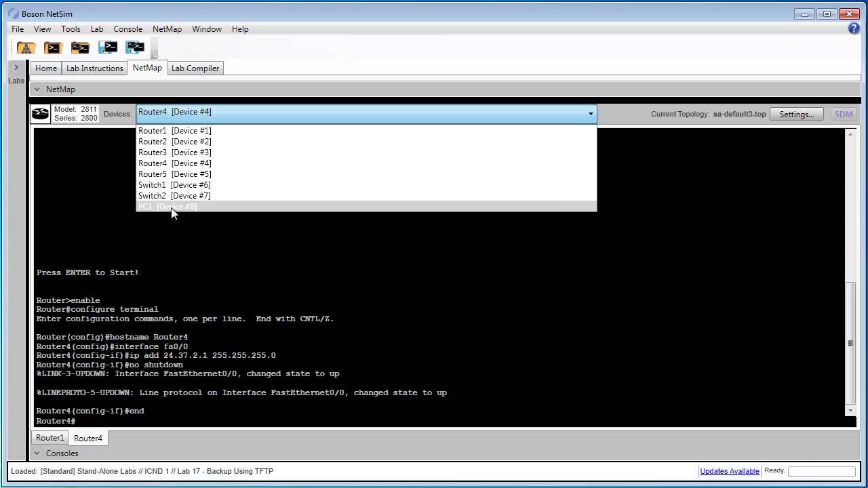
Task: Choose Router1 [Device #1] from list
Action: [x=366, y=131]
